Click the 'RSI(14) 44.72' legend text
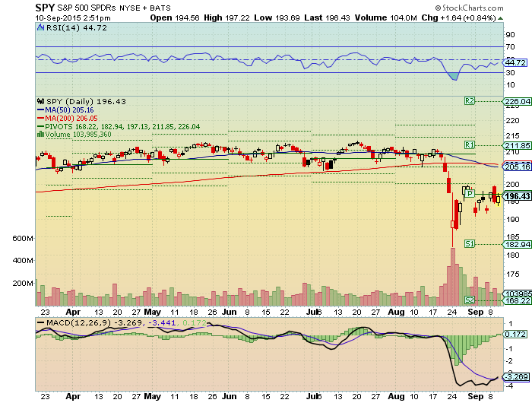Screen dimensions: 532x403 click(x=77, y=28)
